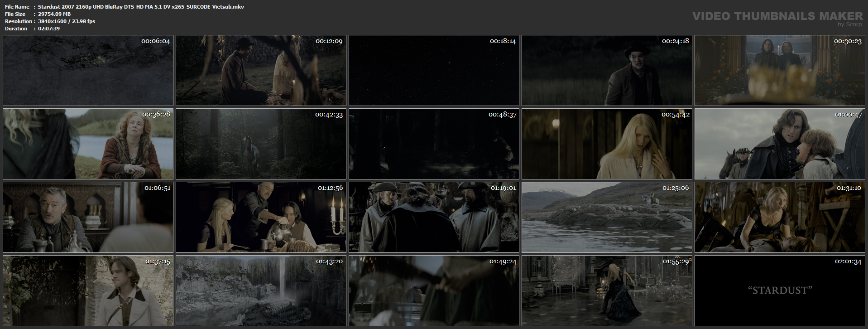Select the blonde woman thumbnail at 00:54:42
Viewport: 868px width, 329px height.
click(607, 144)
